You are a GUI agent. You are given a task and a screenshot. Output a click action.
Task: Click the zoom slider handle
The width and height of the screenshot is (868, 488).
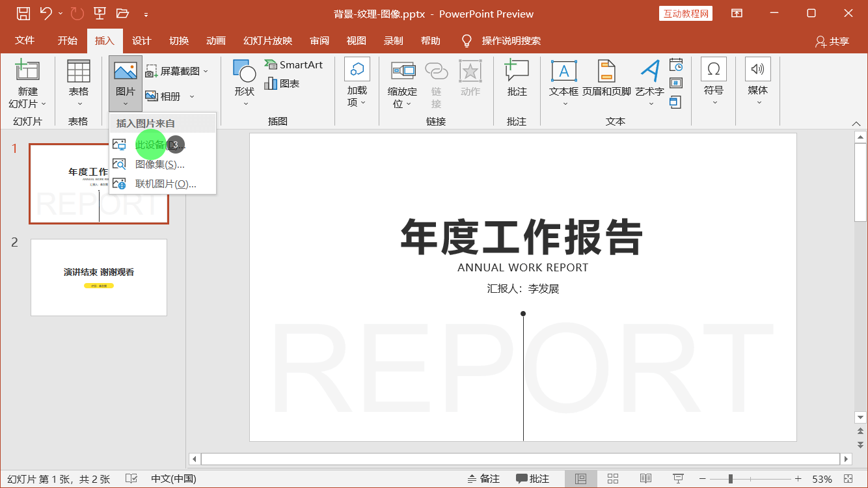coord(731,479)
